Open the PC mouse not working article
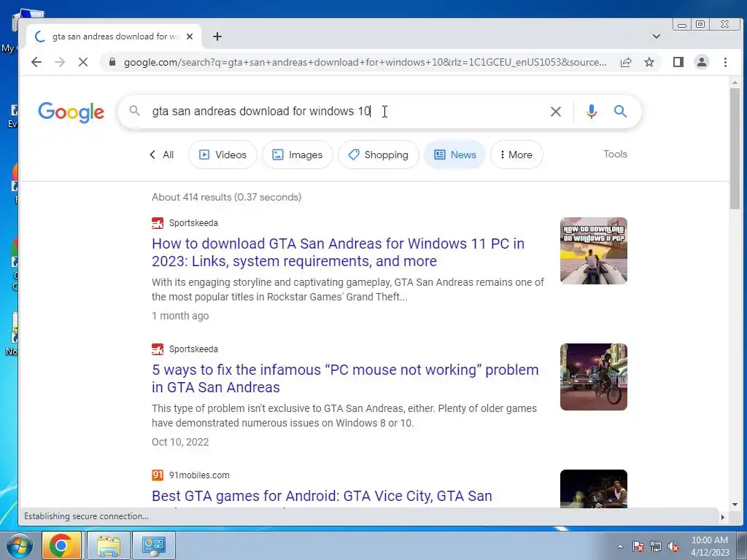 click(345, 378)
